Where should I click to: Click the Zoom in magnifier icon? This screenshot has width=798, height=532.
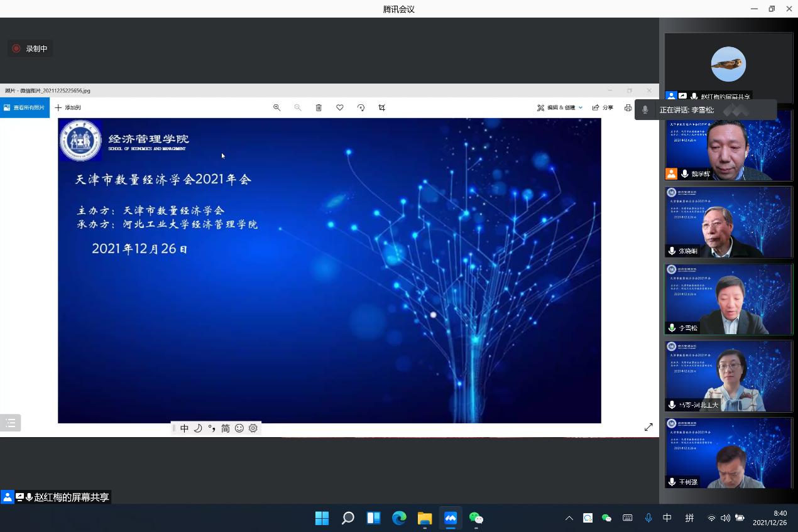(x=277, y=107)
